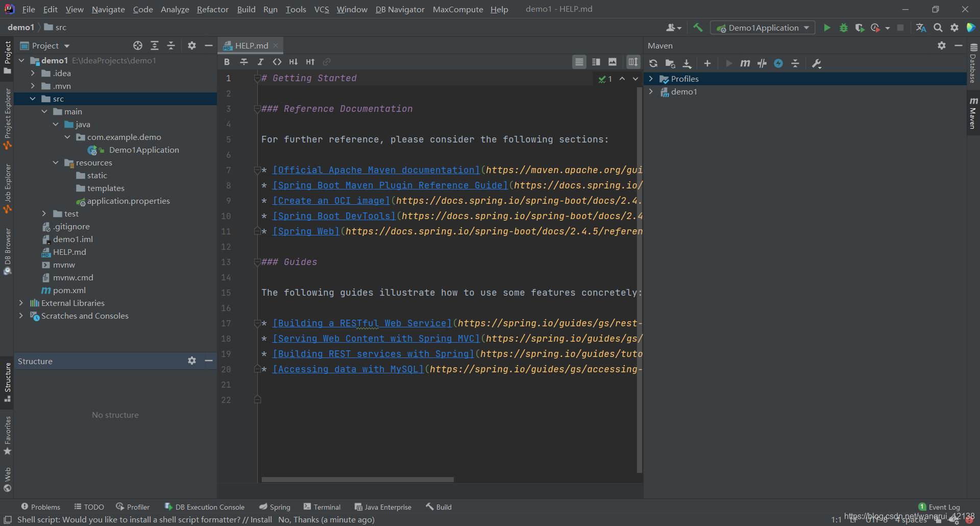Open the DB Navigator menu
This screenshot has height=526, width=980.
pyautogui.click(x=400, y=9)
